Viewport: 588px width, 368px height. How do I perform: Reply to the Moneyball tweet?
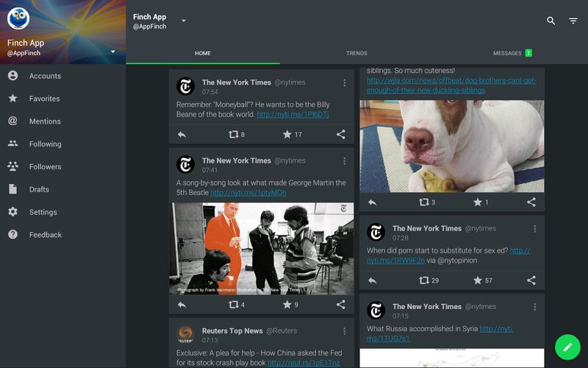click(182, 135)
